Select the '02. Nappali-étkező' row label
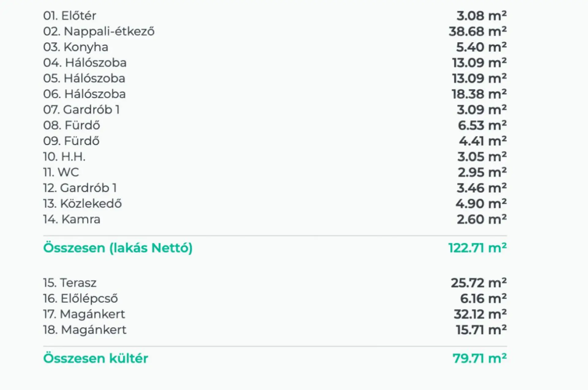The width and height of the screenshot is (588, 390). point(99,31)
